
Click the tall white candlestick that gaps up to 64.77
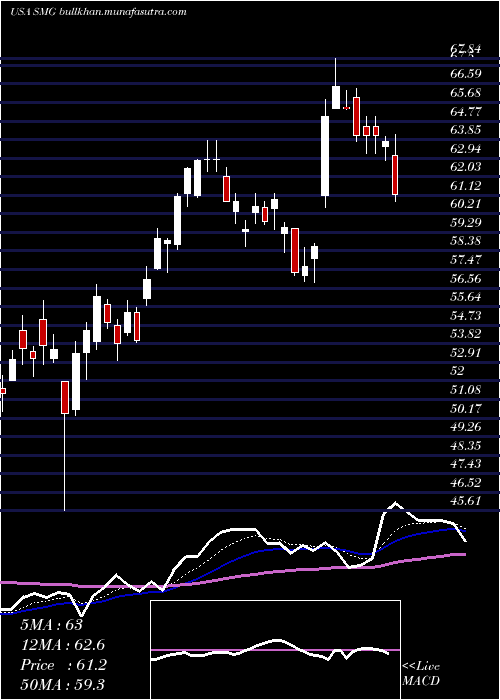[x=325, y=156]
